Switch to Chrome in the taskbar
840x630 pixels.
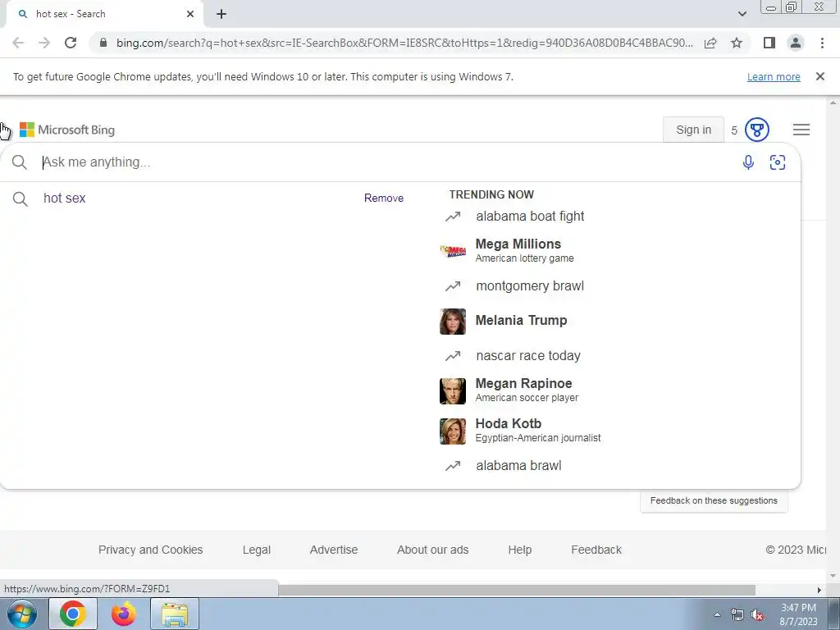tap(73, 614)
